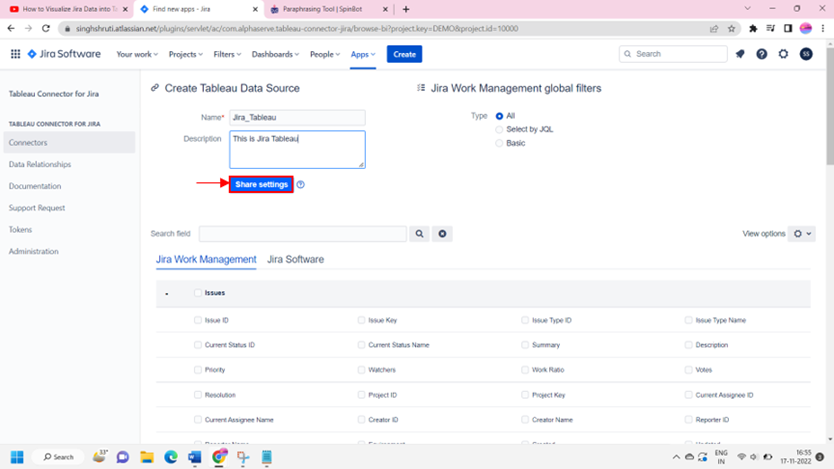Tick the Current Status Name checkbox
The image size is (834, 469).
(x=361, y=345)
